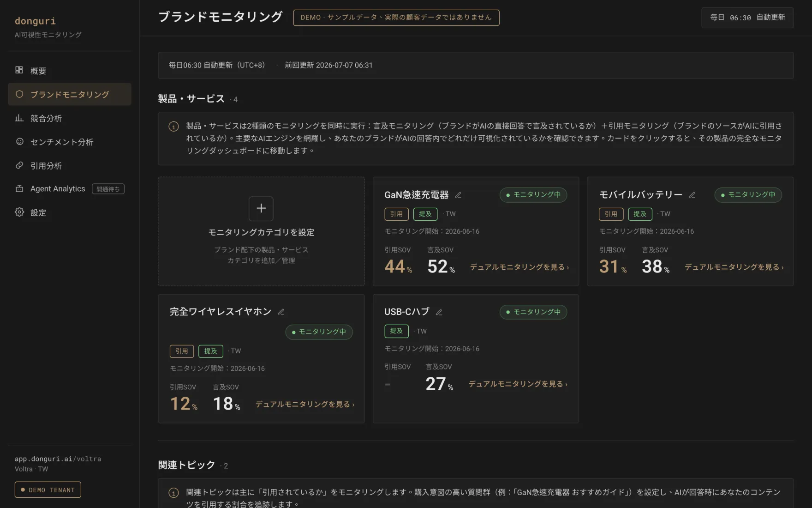View dual monitoring for GaN急速充電器
The image size is (812, 508).
[519, 267]
